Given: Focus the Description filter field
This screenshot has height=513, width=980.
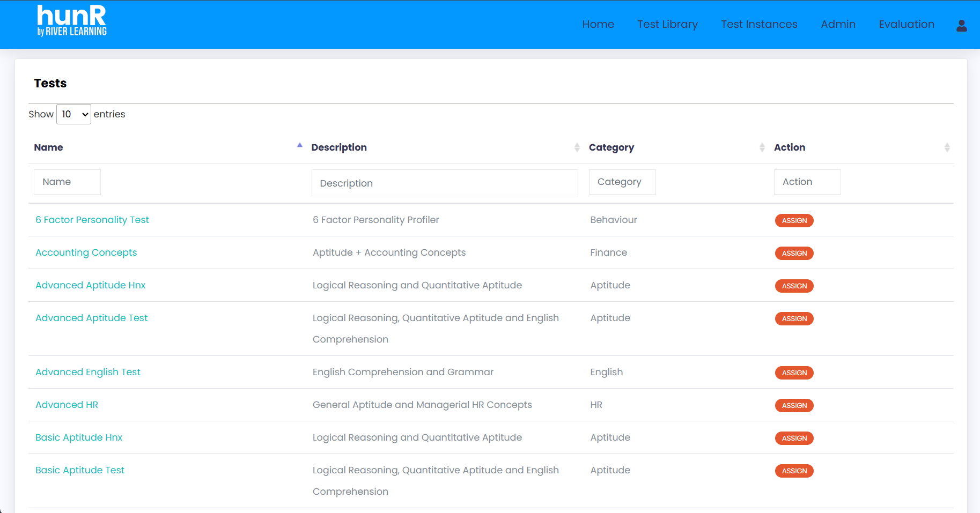Looking at the screenshot, I should [445, 183].
